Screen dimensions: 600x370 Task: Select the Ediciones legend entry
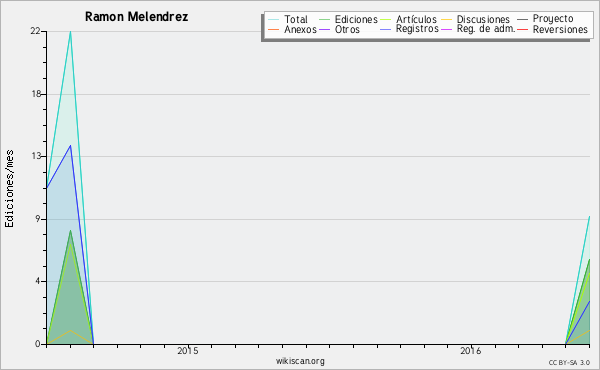click(356, 19)
